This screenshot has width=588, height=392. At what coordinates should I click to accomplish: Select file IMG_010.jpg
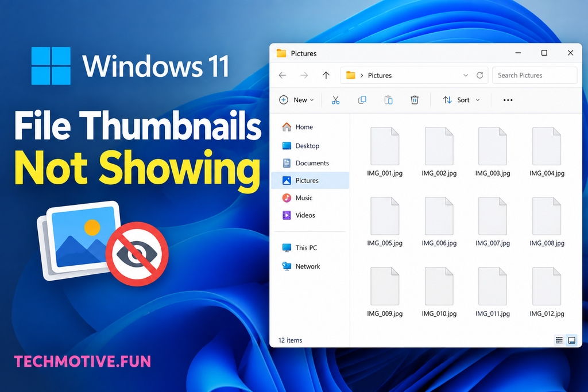tap(439, 292)
